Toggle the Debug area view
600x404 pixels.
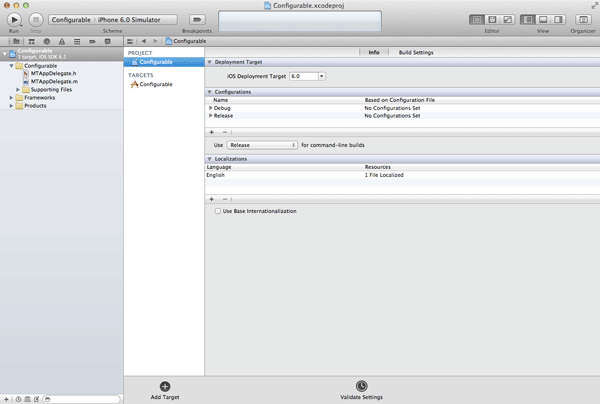pyautogui.click(x=543, y=20)
